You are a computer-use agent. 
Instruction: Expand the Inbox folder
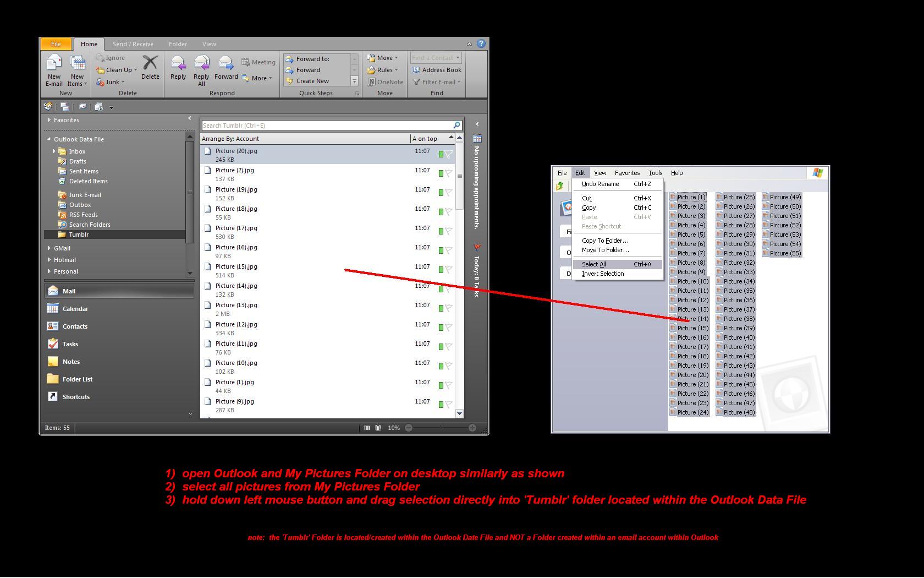tap(54, 151)
